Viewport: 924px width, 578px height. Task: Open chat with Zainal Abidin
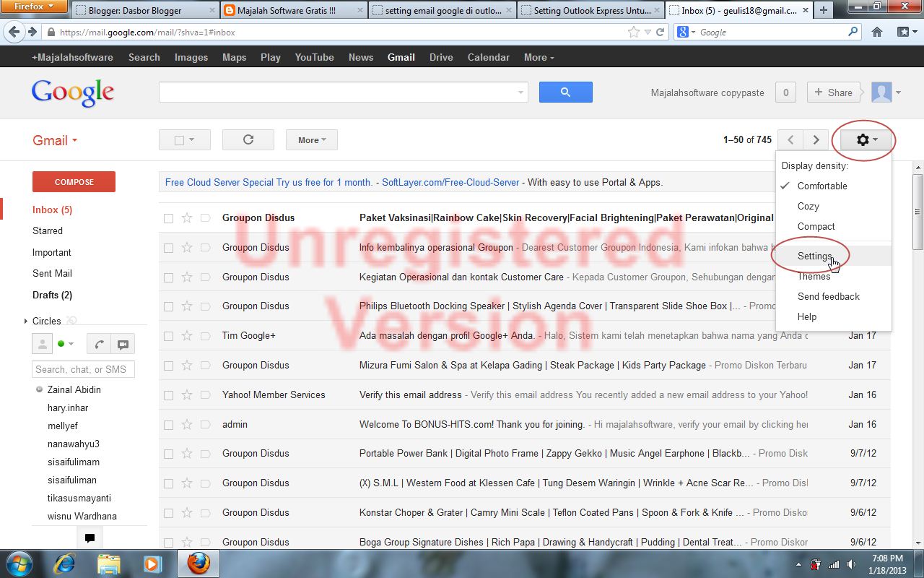coord(74,389)
